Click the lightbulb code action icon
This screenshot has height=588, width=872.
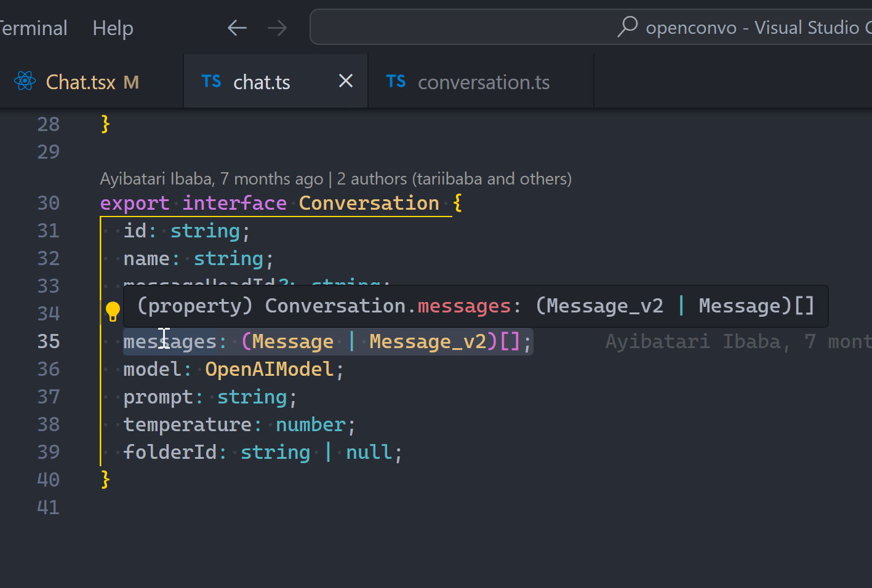click(x=113, y=312)
